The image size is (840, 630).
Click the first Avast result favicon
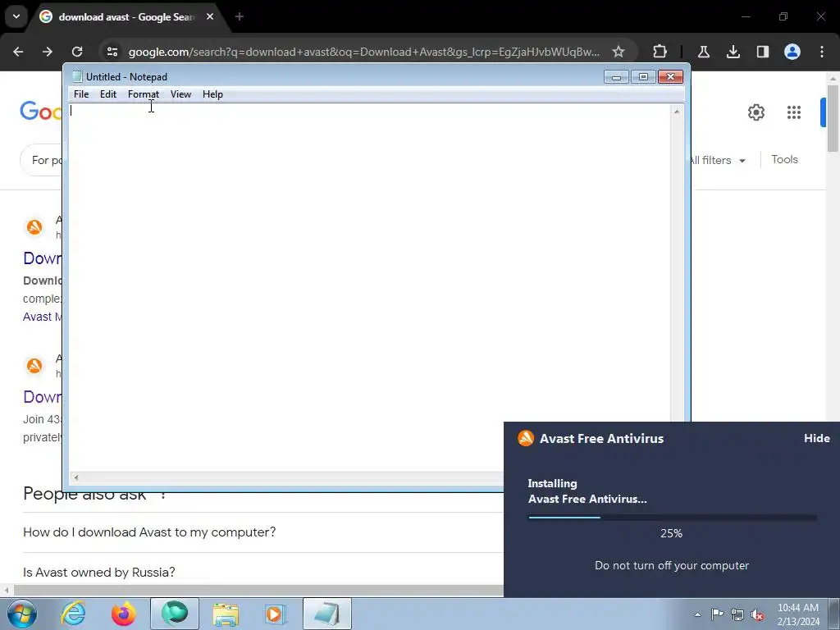[x=34, y=227]
